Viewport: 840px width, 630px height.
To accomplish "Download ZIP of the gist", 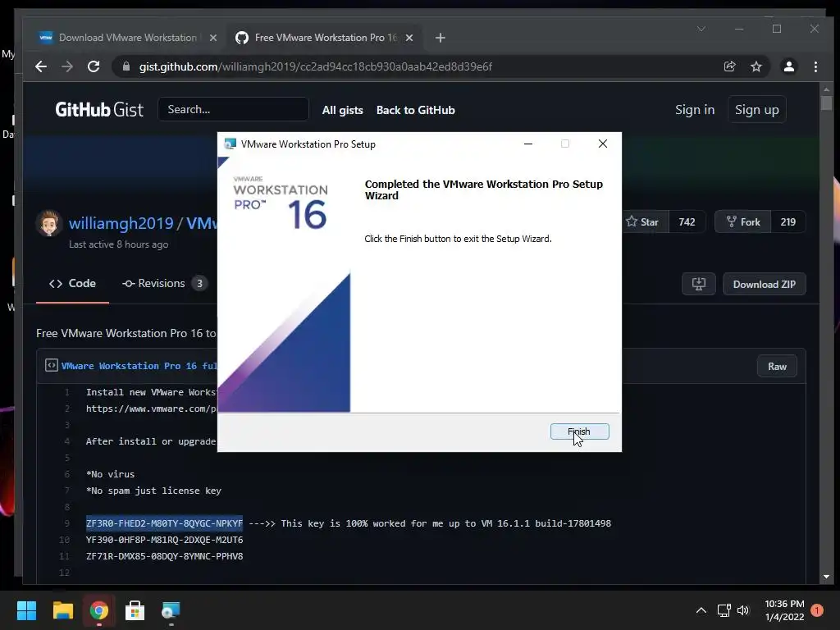I will (764, 284).
